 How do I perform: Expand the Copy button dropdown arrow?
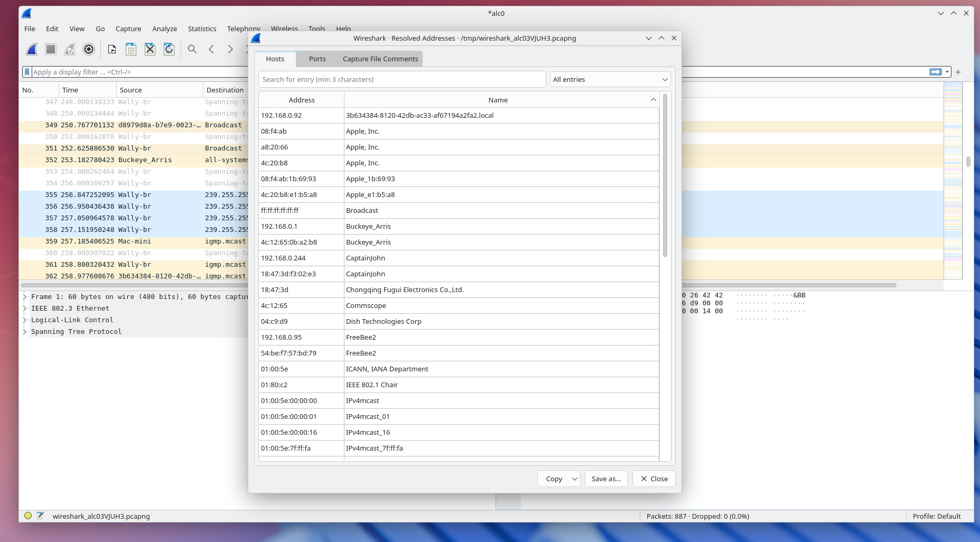574,479
